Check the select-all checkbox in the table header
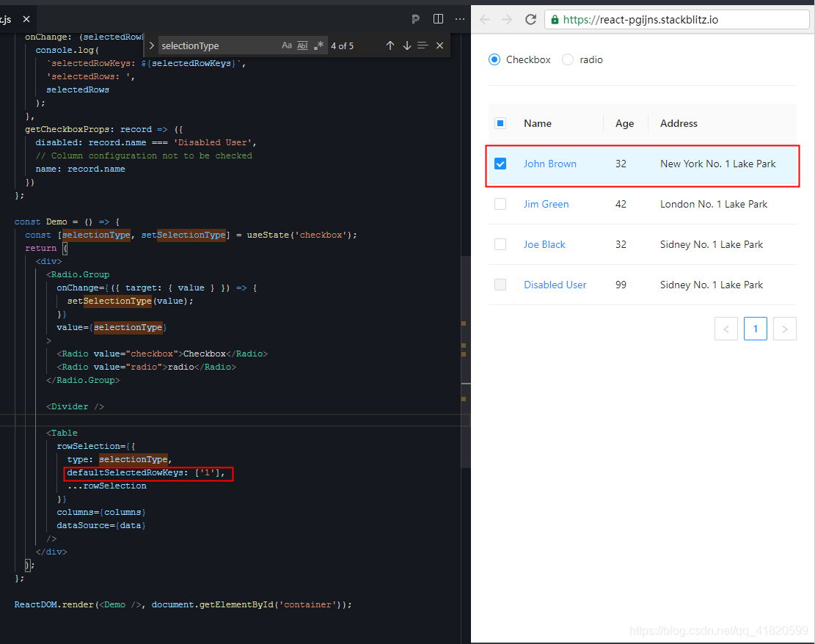 coord(500,123)
